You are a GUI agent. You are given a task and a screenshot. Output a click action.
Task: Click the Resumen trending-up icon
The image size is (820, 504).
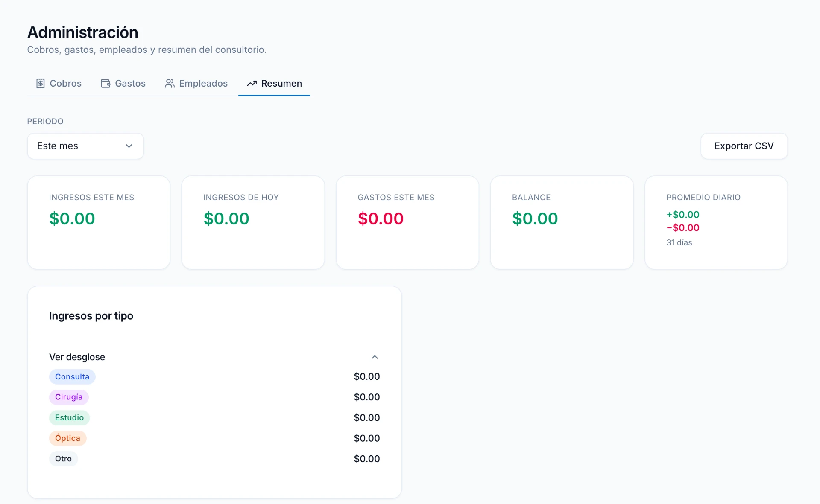(x=252, y=83)
